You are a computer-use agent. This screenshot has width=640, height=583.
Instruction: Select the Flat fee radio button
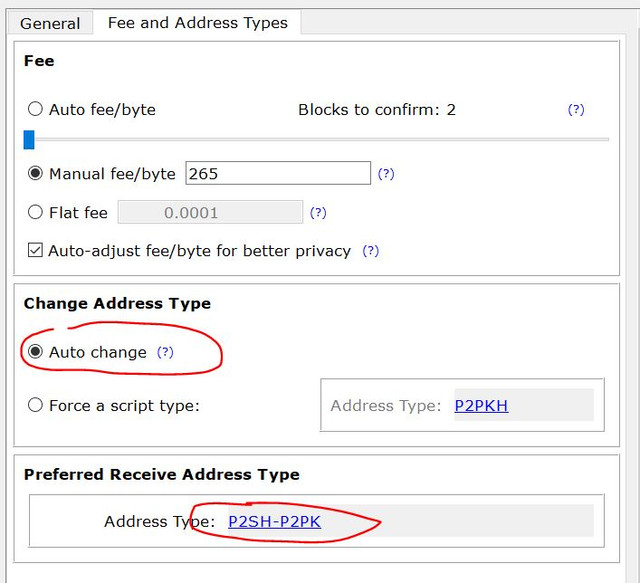pos(35,212)
